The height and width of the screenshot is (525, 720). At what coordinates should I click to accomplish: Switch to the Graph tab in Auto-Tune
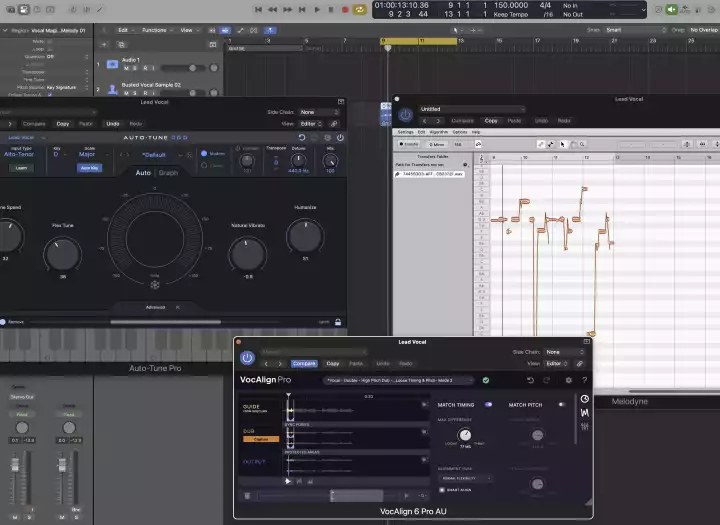click(x=168, y=173)
